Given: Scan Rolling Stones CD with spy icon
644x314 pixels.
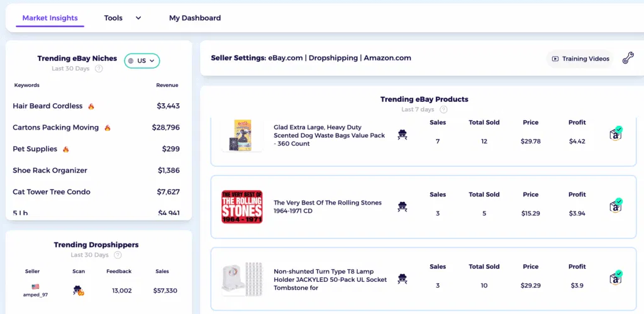Looking at the screenshot, I should click(x=402, y=207).
